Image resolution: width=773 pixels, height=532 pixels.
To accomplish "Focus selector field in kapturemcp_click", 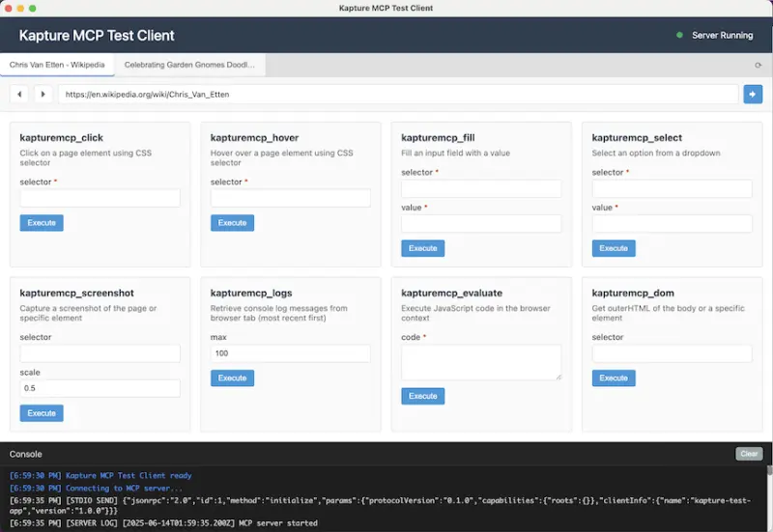I will pos(100,198).
